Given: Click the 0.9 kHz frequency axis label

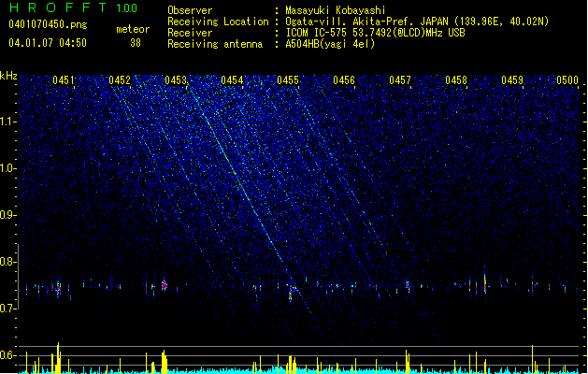Looking at the screenshot, I should tap(7, 215).
